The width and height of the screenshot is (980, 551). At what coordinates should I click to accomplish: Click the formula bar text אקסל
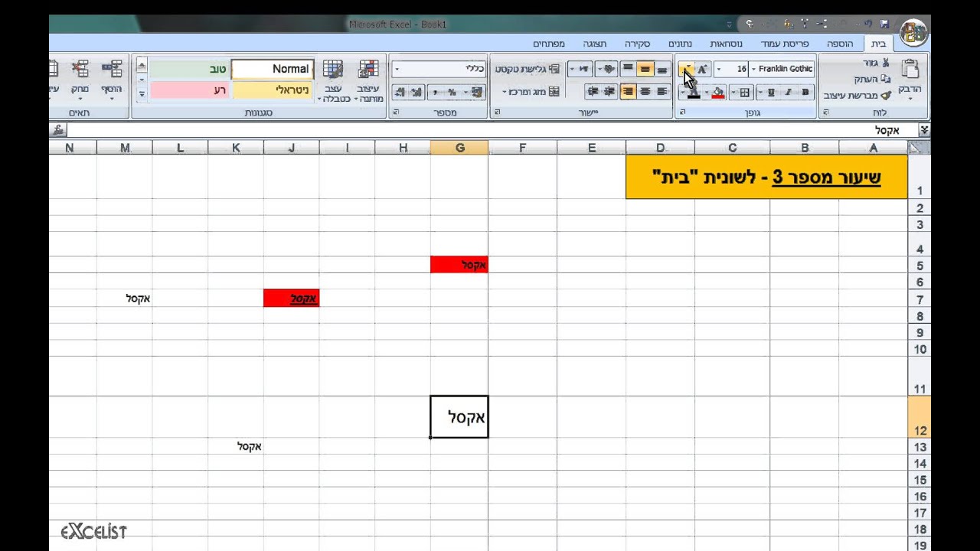[887, 131]
